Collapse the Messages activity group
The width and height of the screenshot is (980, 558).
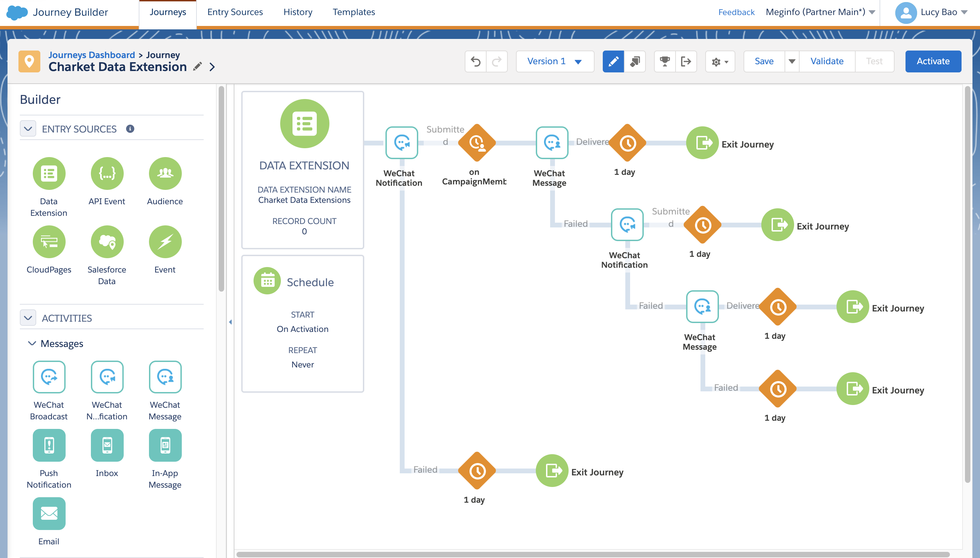[x=32, y=344]
